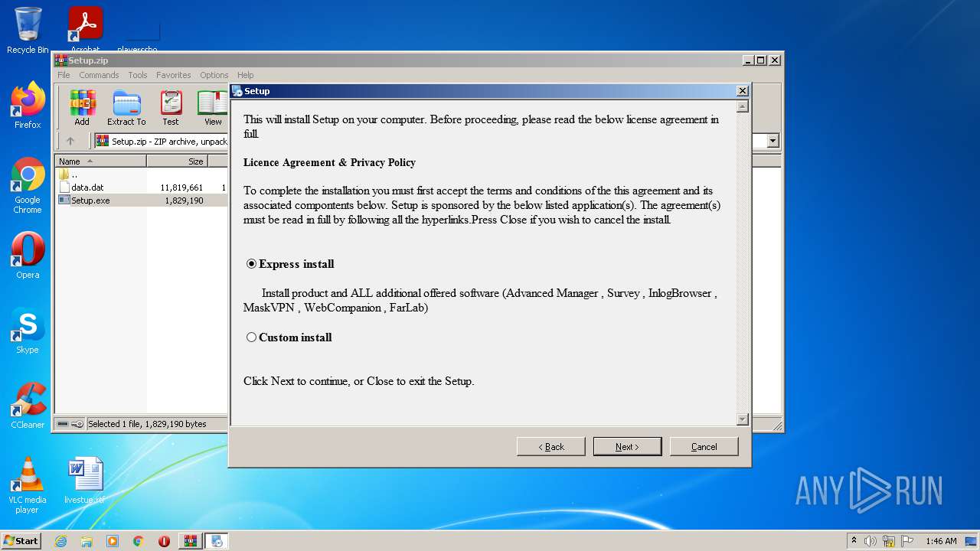Click the Chrome icon in taskbar
This screenshot has width=980, height=551.
pos(138,541)
